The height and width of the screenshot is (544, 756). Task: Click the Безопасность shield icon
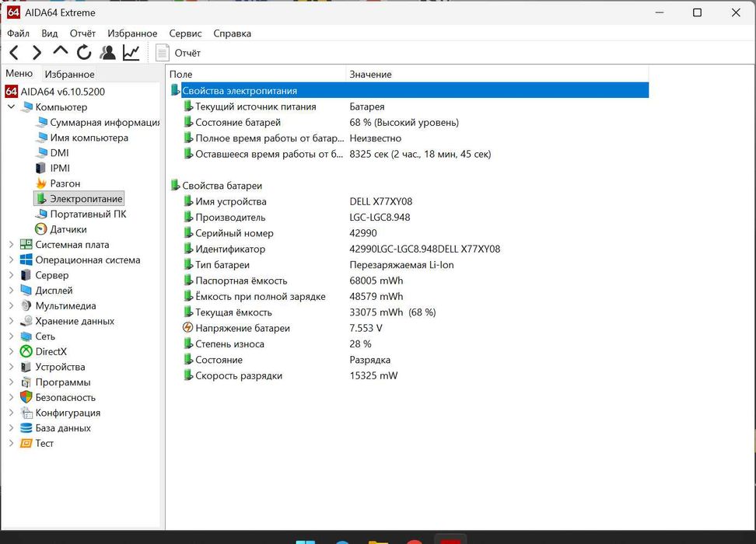click(26, 398)
